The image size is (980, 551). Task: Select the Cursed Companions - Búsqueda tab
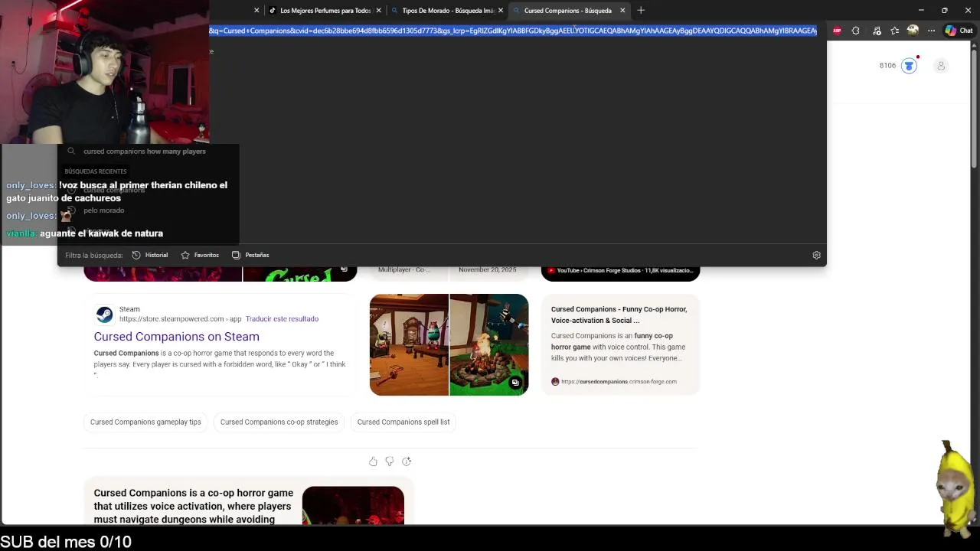pos(567,11)
